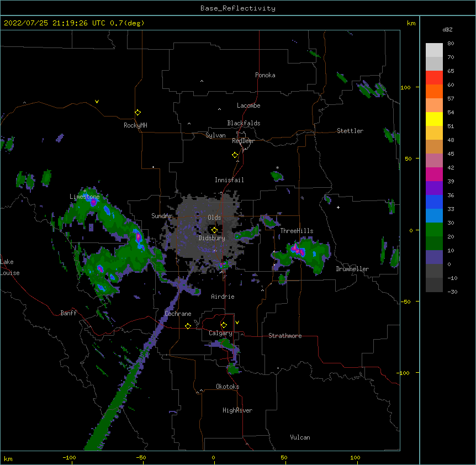Click the dBZ legend heading
476x465 pixels.
pos(447,30)
